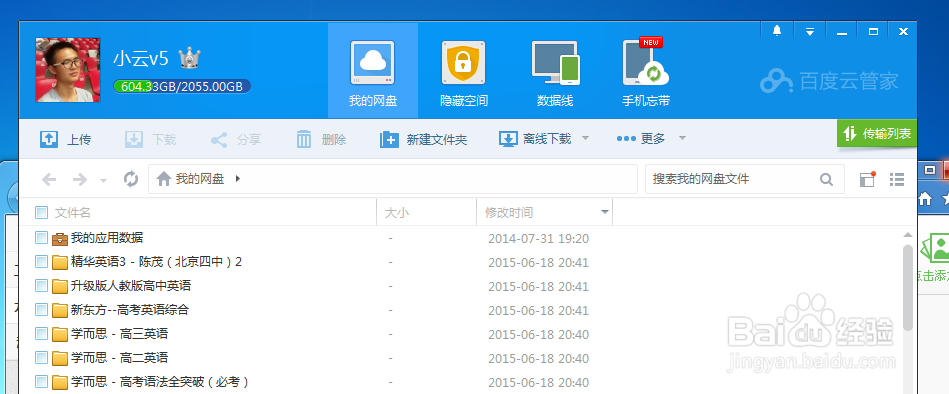
Task: Click the 离线下载 button
Action: 535,139
